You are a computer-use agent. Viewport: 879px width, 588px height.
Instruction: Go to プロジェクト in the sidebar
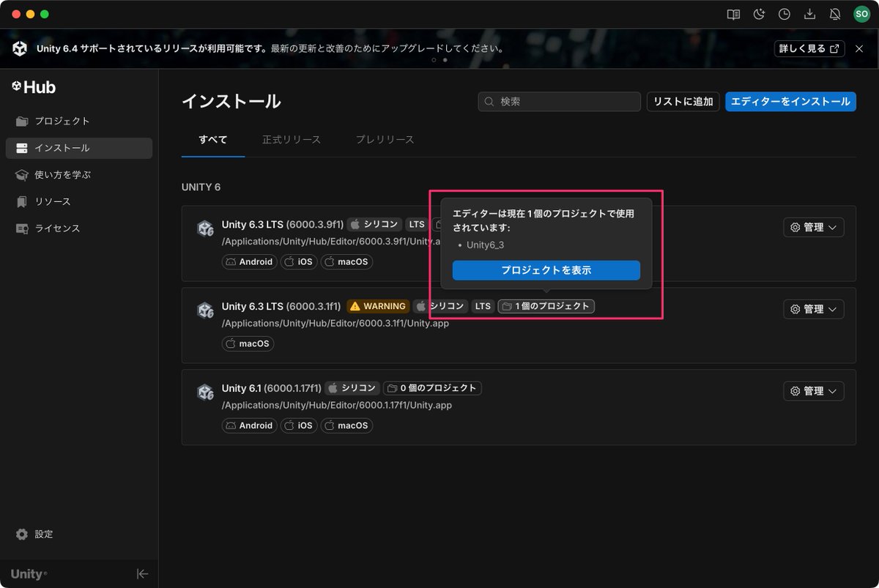(x=79, y=121)
